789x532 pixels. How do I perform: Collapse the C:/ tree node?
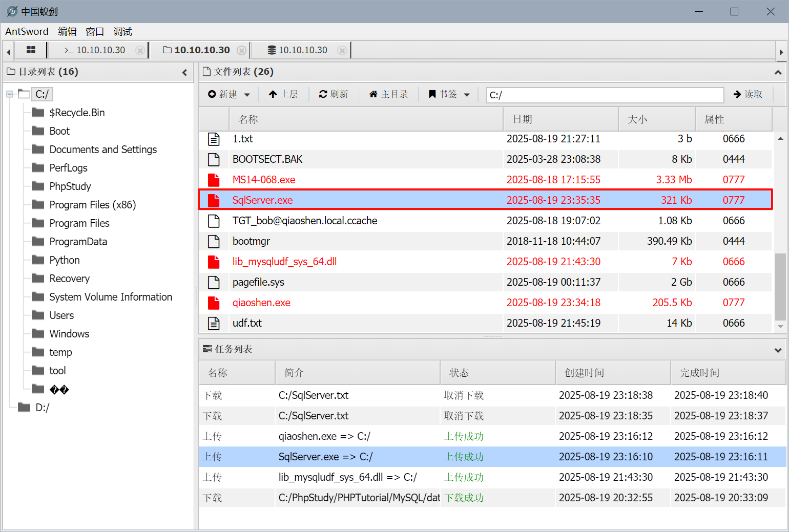[10, 94]
